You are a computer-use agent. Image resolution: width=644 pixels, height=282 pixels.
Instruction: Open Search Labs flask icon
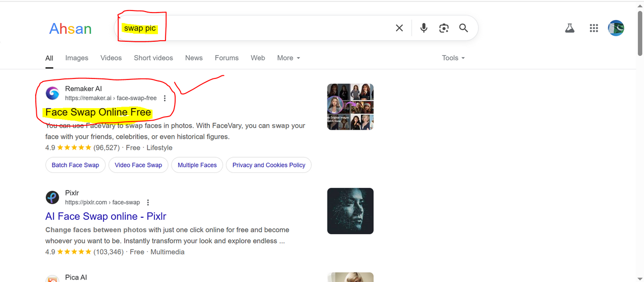(x=570, y=28)
